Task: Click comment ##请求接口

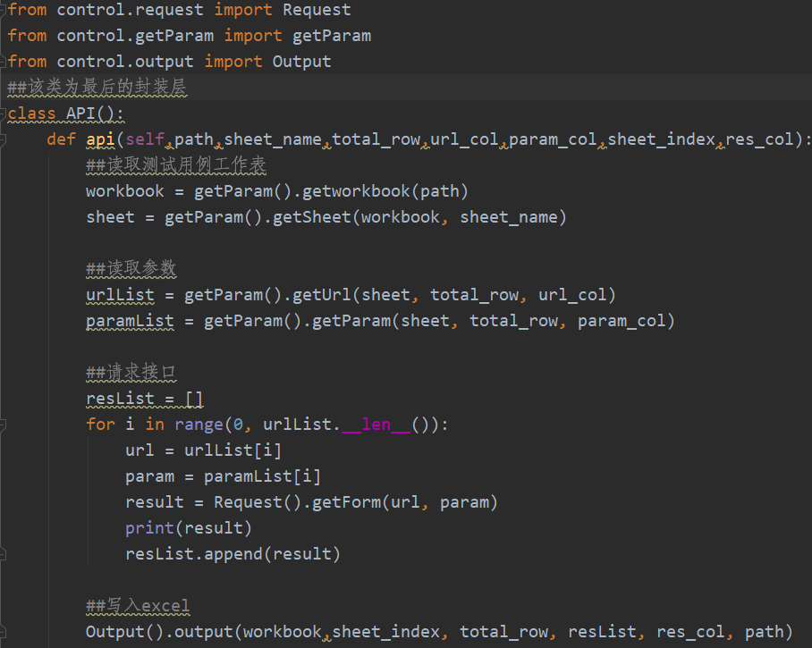Action: (131, 372)
